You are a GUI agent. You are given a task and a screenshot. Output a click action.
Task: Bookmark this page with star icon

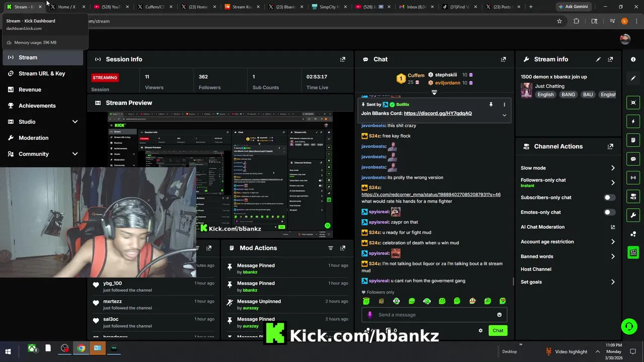click(559, 21)
